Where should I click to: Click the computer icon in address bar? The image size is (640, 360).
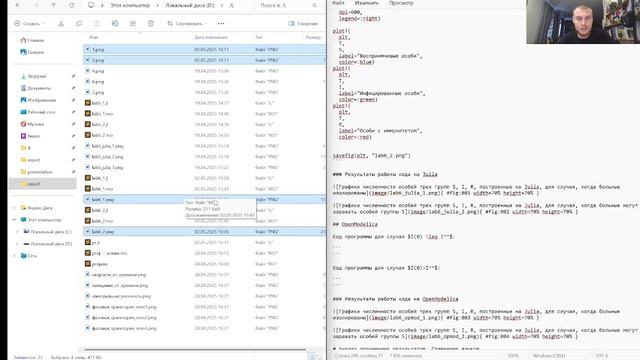pos(91,5)
